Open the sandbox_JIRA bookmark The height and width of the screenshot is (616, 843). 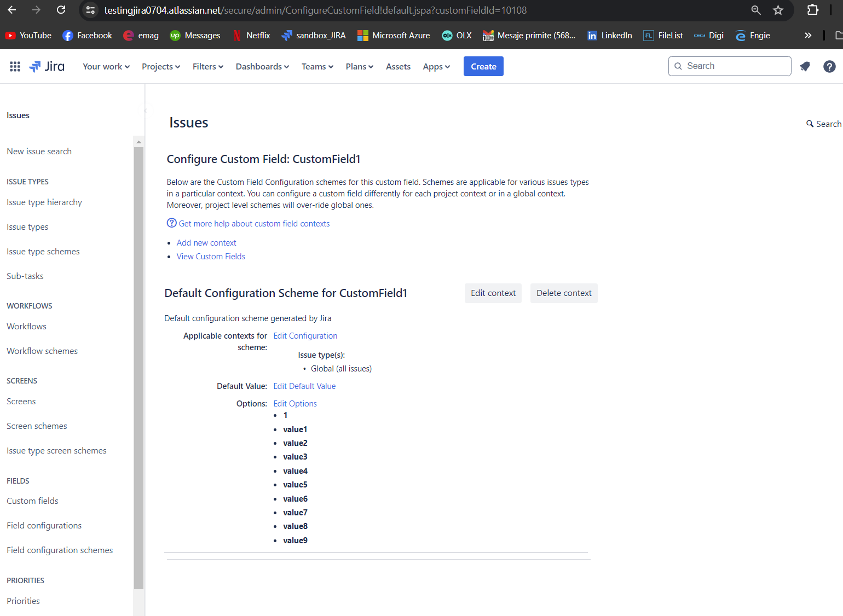313,35
